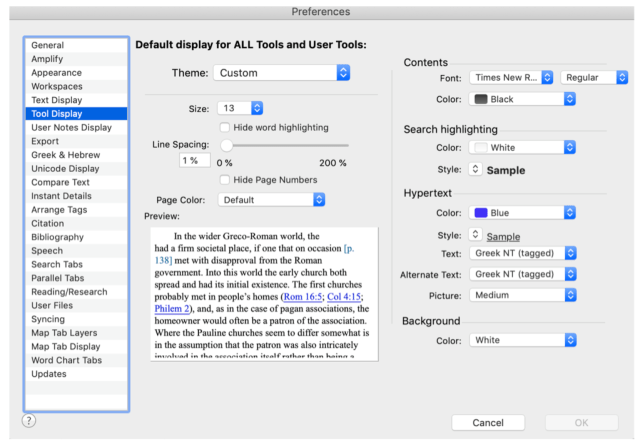Click the Search highlighting Style stepper

[x=475, y=170]
